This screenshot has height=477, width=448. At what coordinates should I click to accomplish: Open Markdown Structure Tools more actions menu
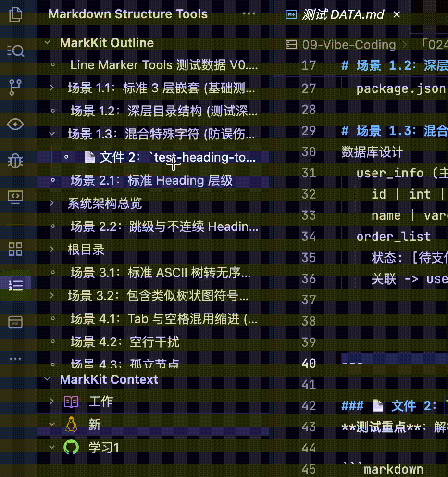tap(249, 13)
